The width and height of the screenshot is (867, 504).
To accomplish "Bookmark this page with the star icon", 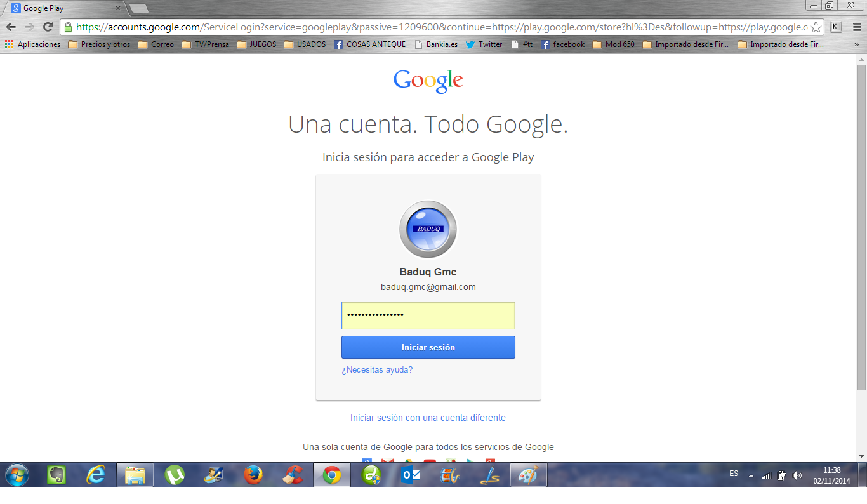I will (x=816, y=27).
